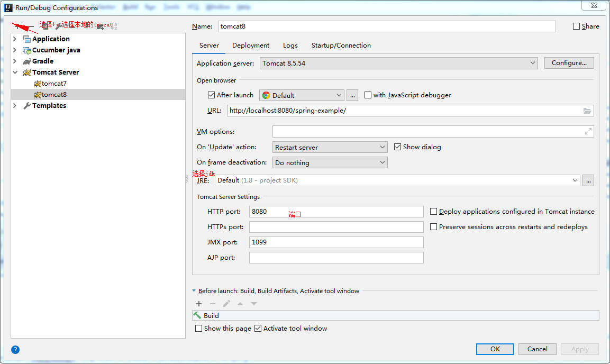Enable with JavaScript debugger checkbox
Image resolution: width=610 pixels, height=364 pixels.
coord(368,95)
